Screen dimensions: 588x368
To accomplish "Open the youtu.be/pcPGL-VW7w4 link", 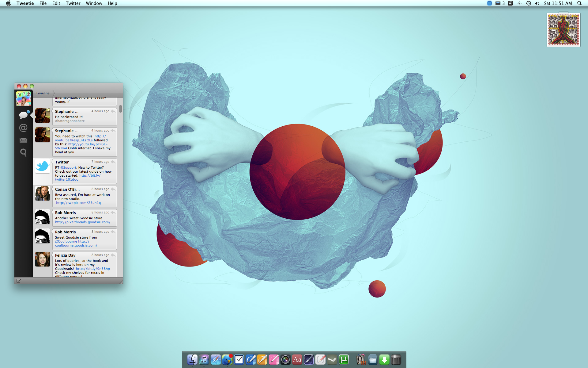I will (88, 144).
